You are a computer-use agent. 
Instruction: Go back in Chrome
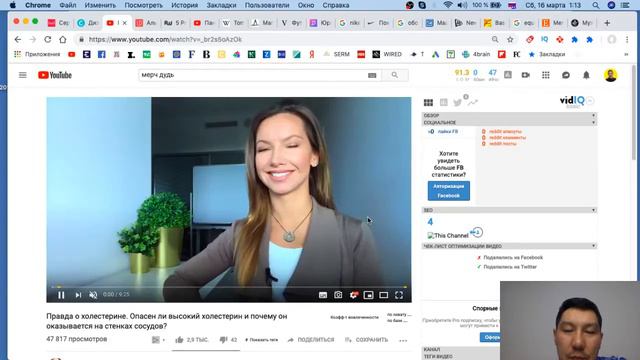click(x=18, y=40)
